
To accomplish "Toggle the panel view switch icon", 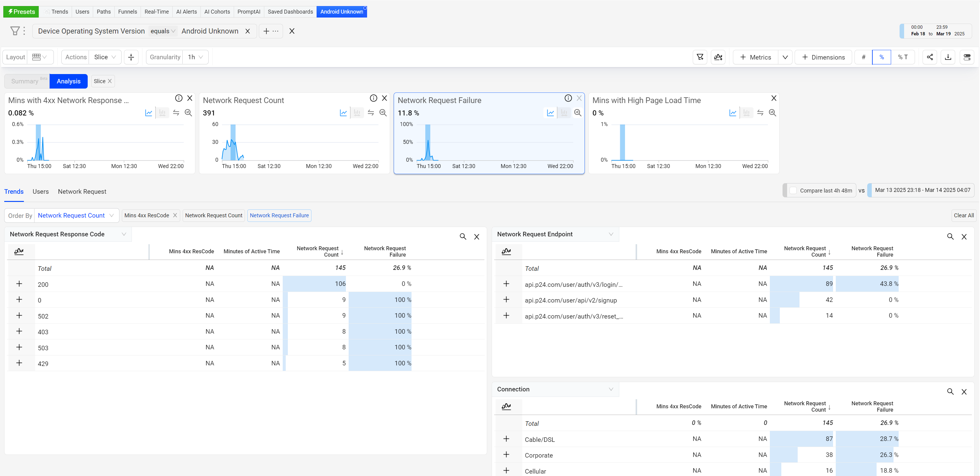I will coord(967,57).
